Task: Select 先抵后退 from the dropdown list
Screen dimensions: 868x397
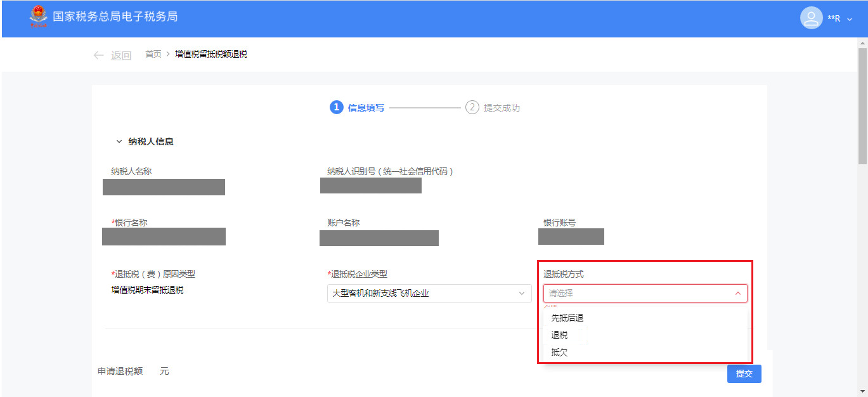Action: click(567, 318)
